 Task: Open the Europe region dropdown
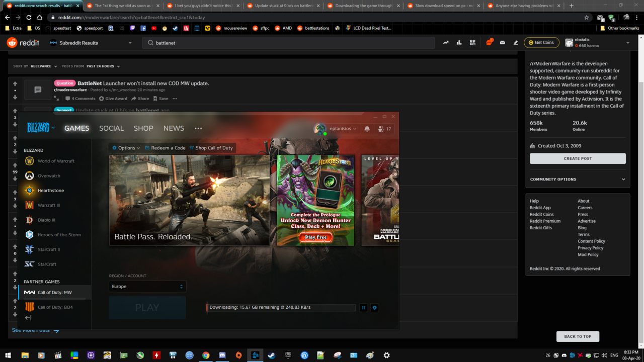click(x=147, y=287)
